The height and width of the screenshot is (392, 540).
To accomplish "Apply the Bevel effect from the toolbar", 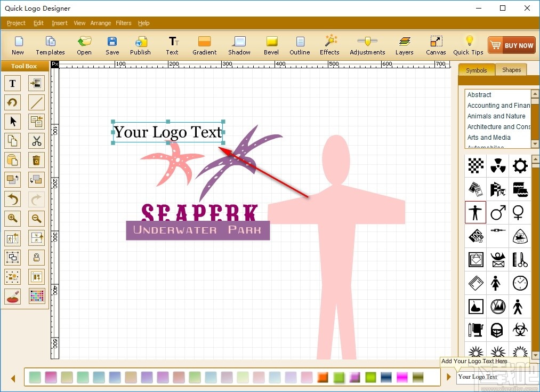I will tap(271, 45).
